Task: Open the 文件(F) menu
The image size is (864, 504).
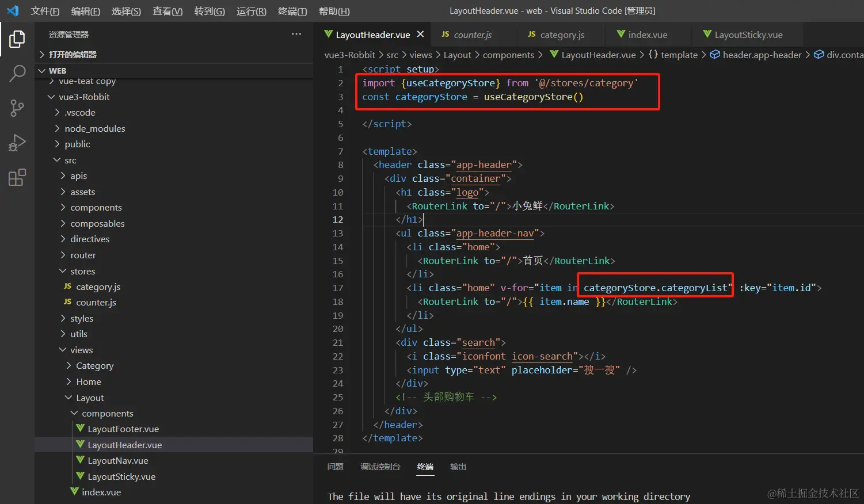Action: 45,11
